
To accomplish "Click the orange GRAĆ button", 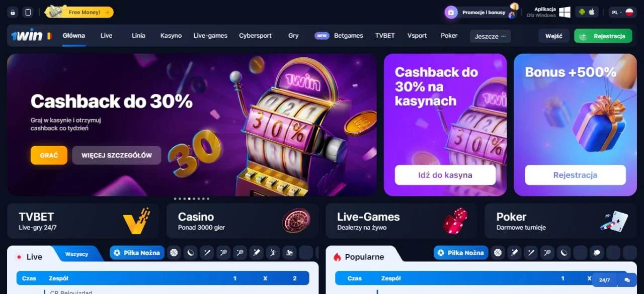I will (x=49, y=155).
